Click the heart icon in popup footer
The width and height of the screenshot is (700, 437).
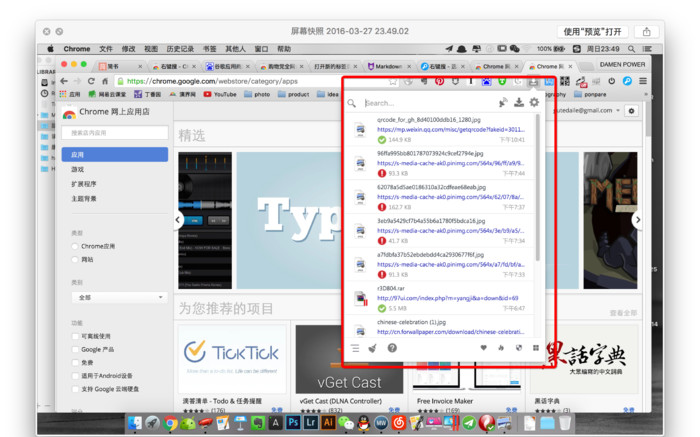483,348
